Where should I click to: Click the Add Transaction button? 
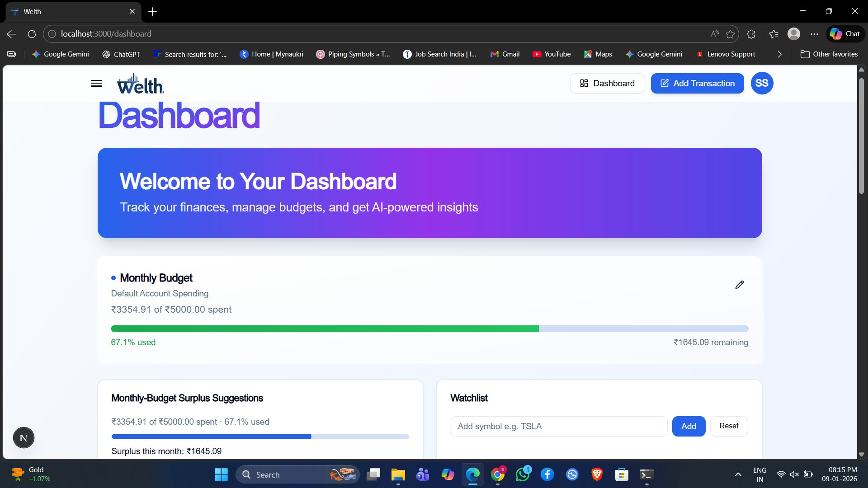(697, 83)
